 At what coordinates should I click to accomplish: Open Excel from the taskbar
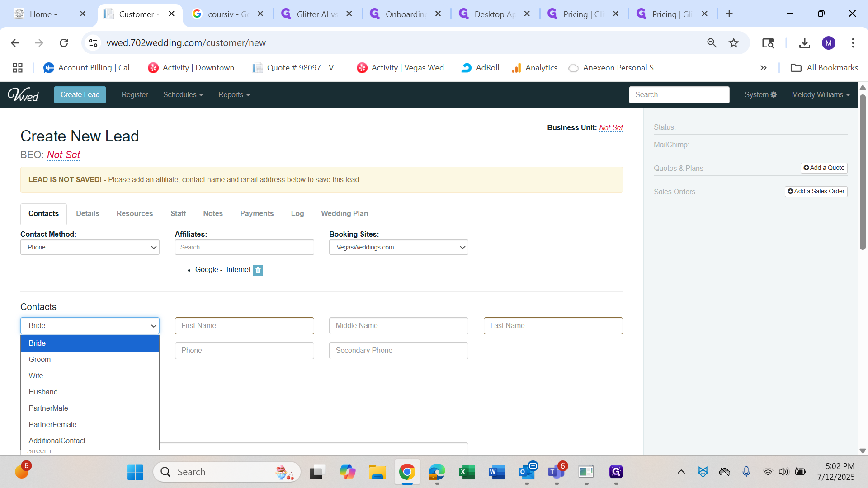pyautogui.click(x=466, y=472)
